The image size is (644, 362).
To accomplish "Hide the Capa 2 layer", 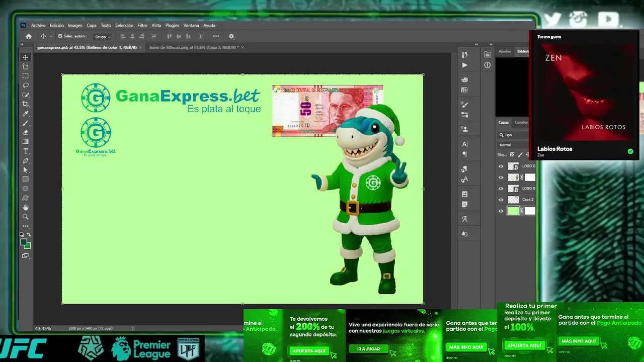I will [501, 200].
